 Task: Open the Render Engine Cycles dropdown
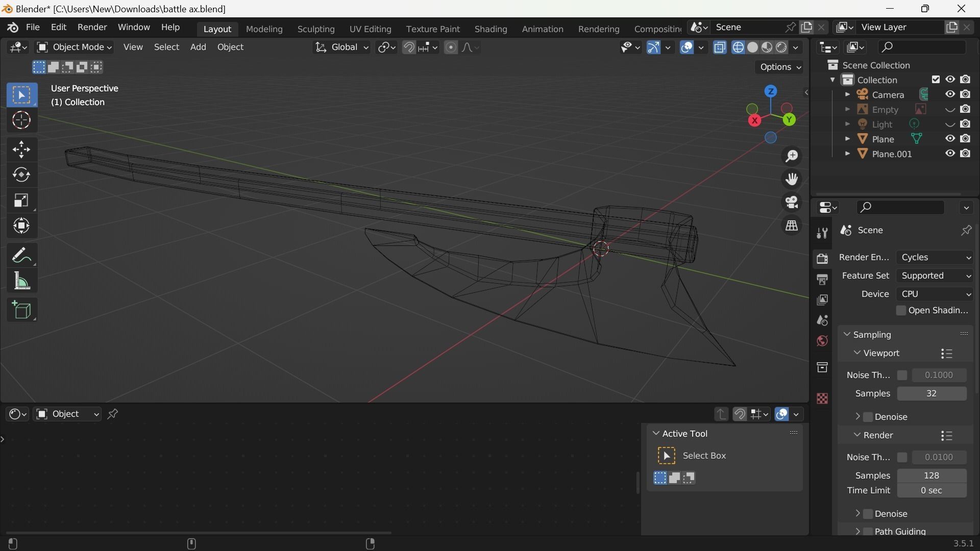[935, 258]
